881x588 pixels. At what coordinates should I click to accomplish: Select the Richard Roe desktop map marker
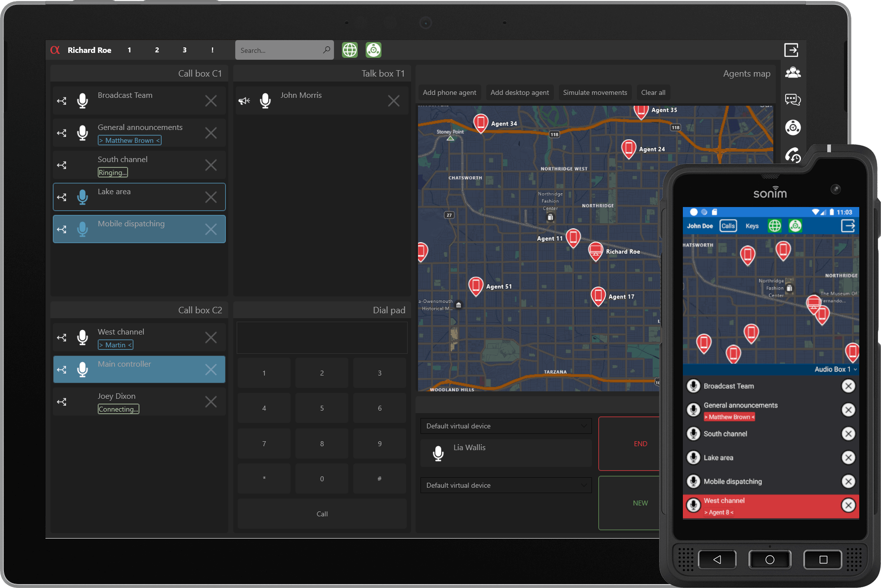[596, 252]
